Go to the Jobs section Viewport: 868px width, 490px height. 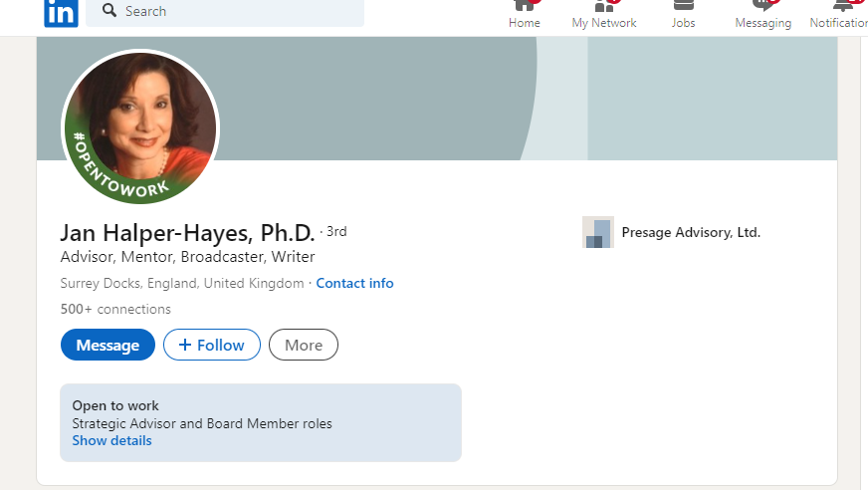point(683,15)
